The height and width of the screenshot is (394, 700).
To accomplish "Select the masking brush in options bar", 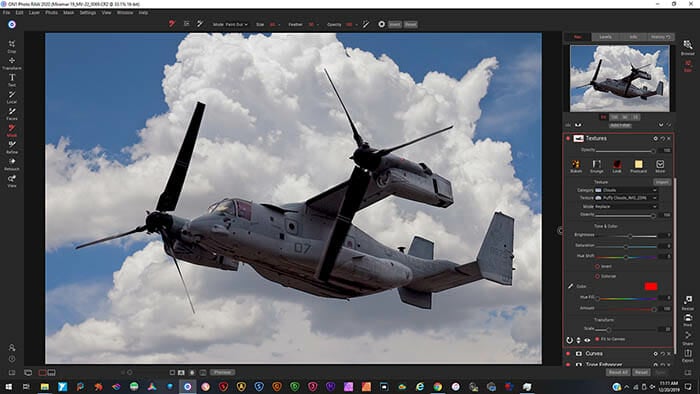I will (x=172, y=24).
